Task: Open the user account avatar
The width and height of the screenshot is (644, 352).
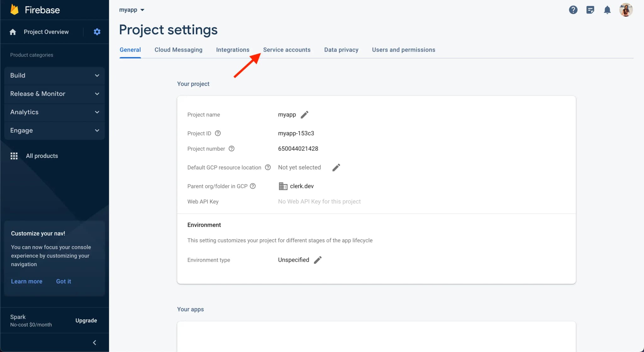Action: 626,10
